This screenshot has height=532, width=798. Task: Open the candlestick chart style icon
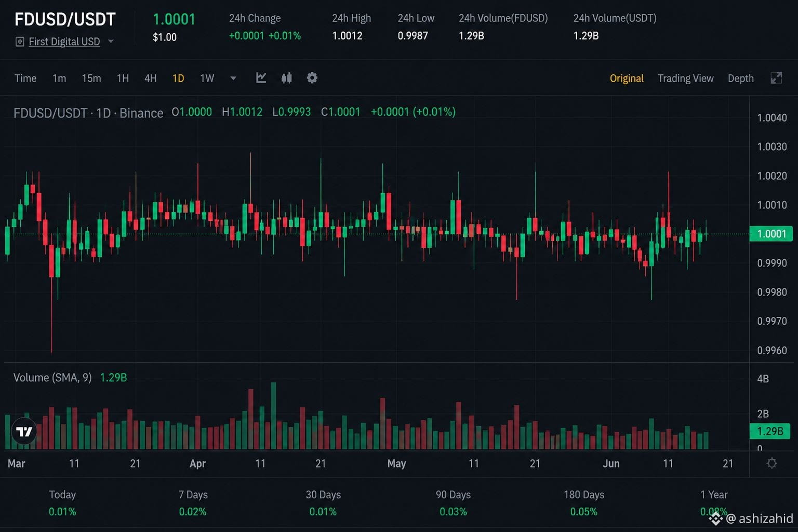[286, 78]
